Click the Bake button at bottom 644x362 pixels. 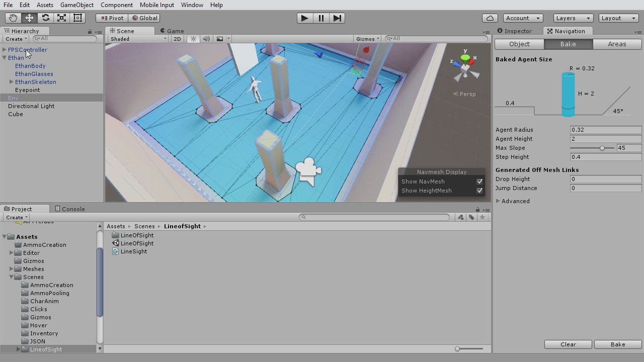click(617, 344)
